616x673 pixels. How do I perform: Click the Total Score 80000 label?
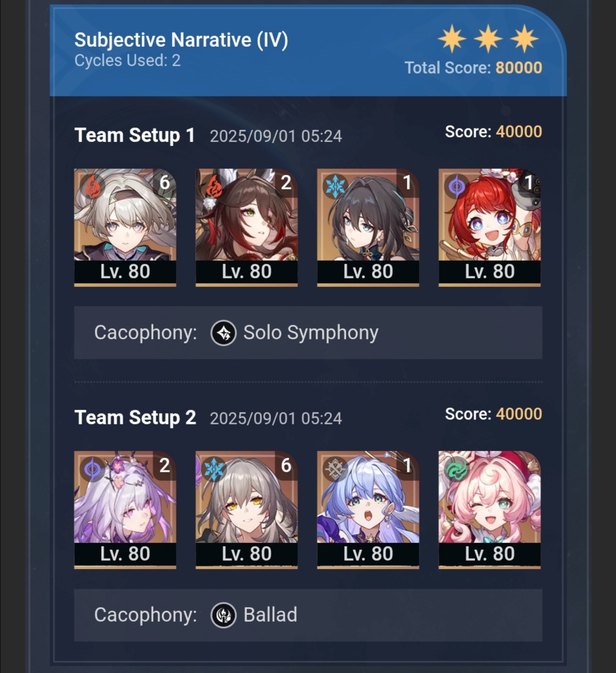[x=473, y=68]
